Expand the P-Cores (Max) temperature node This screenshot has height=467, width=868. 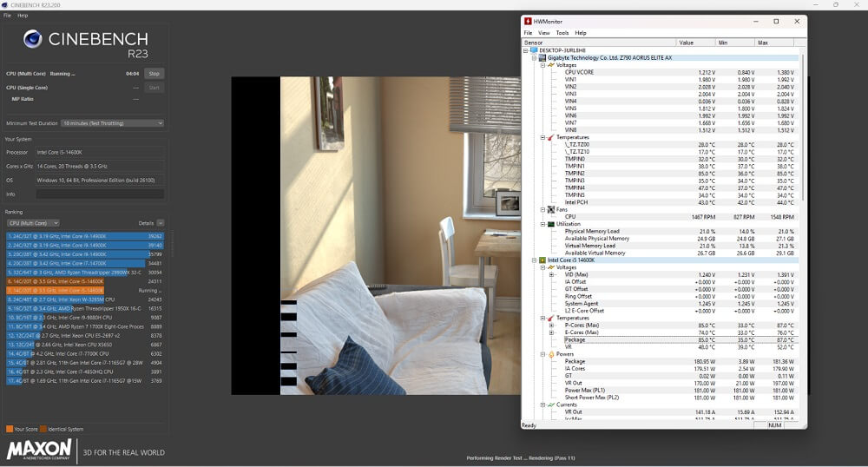(551, 326)
